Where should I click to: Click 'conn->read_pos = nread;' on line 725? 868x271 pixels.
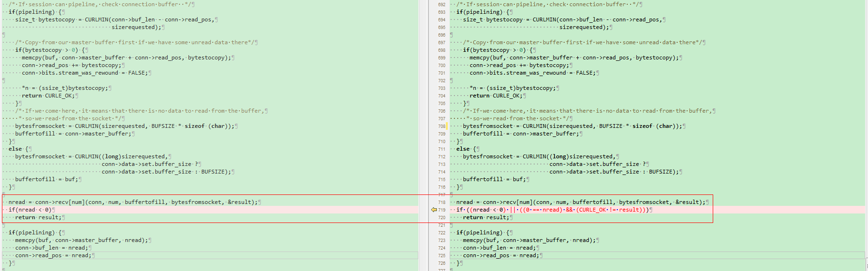pos(501,255)
